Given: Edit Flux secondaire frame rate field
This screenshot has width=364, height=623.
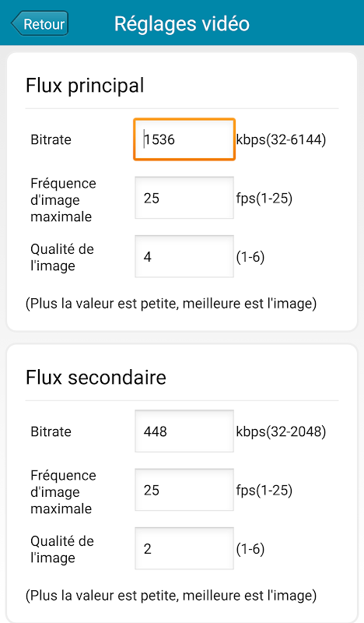Looking at the screenshot, I should [x=184, y=490].
